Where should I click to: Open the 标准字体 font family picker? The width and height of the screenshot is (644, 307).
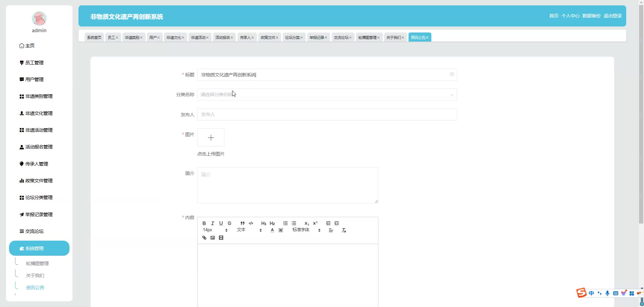pos(306,230)
